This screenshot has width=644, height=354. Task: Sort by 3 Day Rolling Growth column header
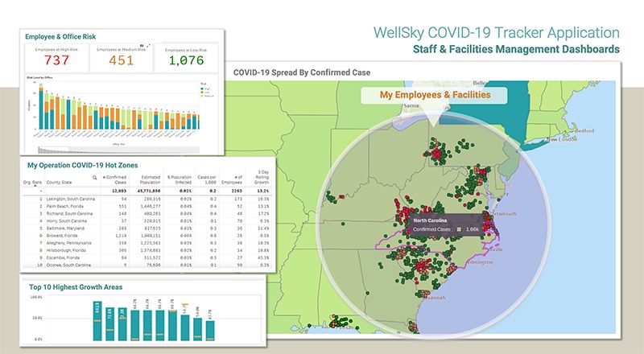(262, 177)
